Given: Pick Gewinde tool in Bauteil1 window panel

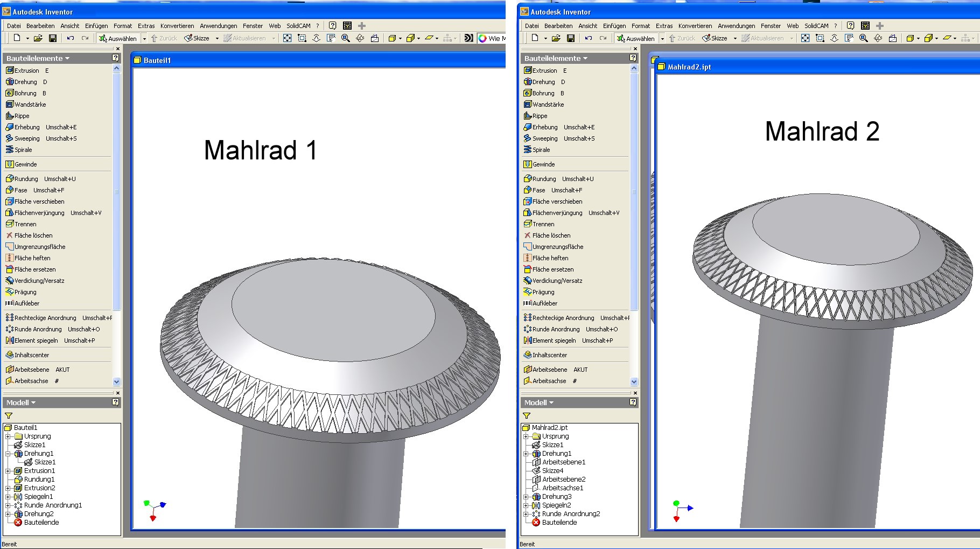Looking at the screenshot, I should (21, 164).
